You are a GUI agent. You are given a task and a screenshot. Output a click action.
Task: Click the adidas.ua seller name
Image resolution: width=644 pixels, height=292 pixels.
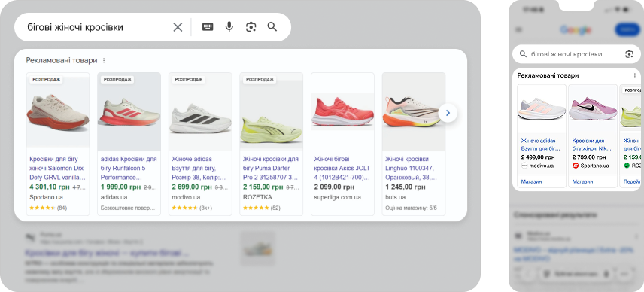[x=114, y=197]
